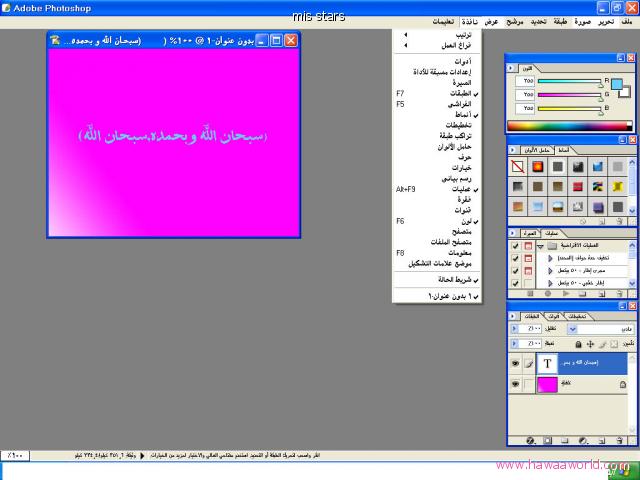Click the color spectrum ramp bar
640x480 pixels.
pyautogui.click(x=568, y=126)
